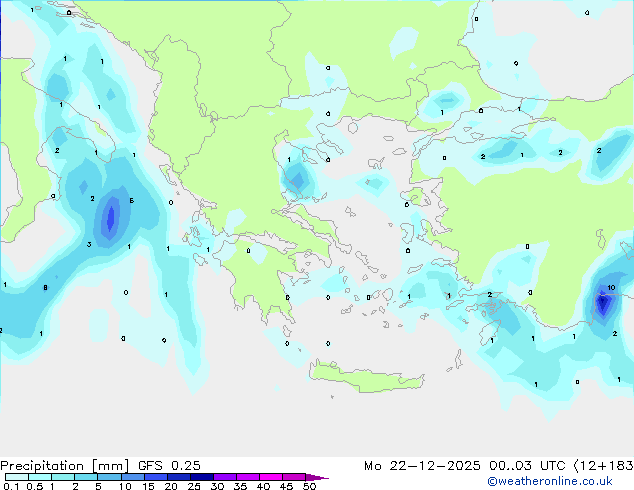Click the forecast date 'Mo 22-12-2025' text
Screen dimensions: 634x490
pyautogui.click(x=422, y=466)
